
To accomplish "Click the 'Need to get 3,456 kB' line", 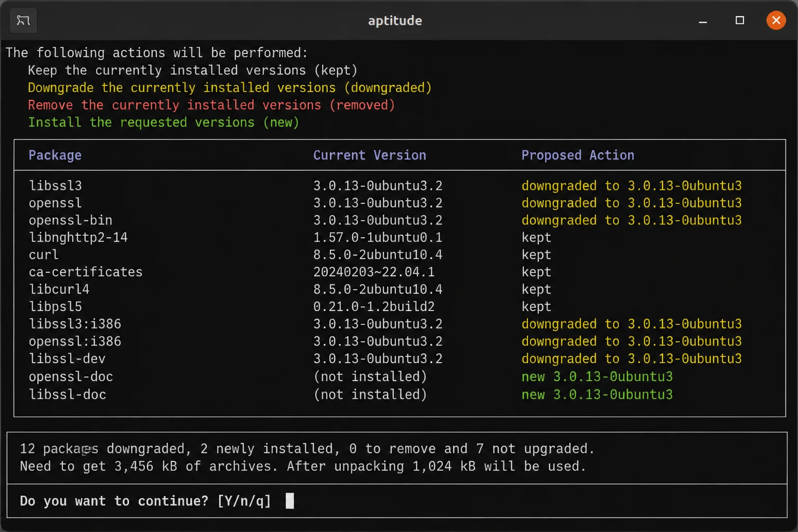I will pyautogui.click(x=303, y=466).
